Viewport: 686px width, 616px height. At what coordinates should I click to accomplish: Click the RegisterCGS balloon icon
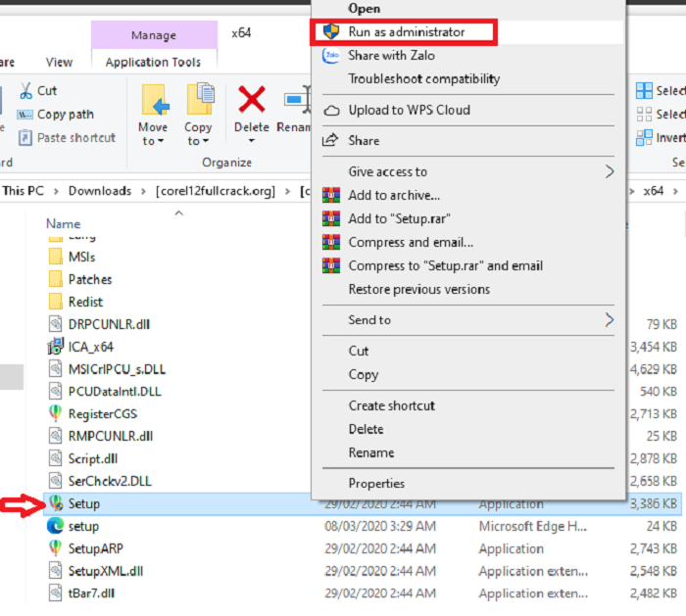[x=55, y=413]
